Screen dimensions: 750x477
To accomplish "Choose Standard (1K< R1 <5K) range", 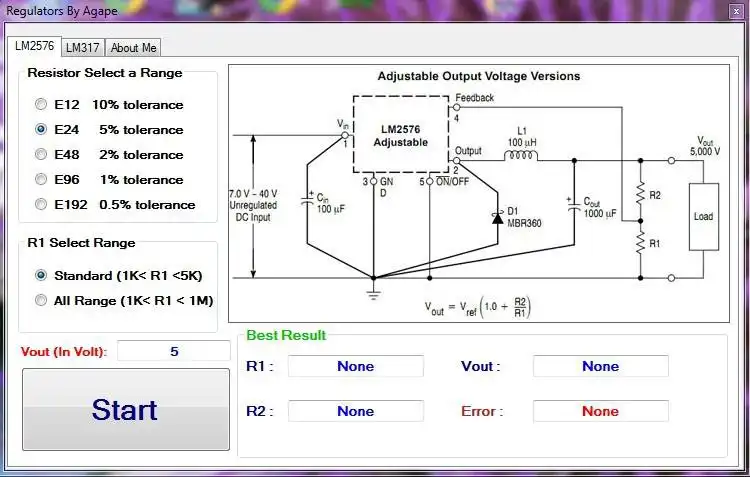I will [x=41, y=275].
